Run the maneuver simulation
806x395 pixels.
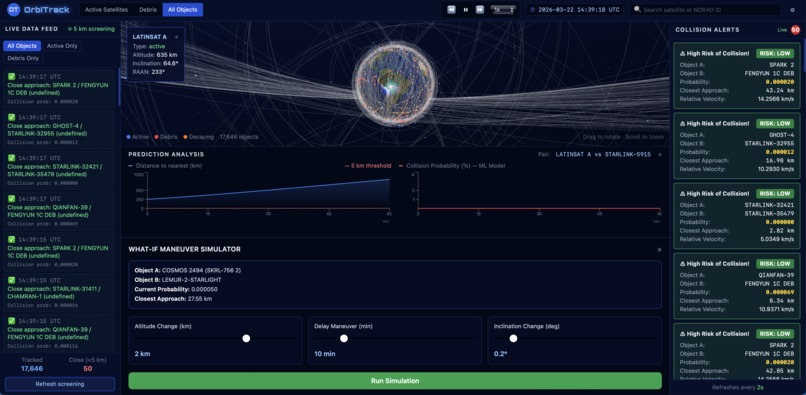click(x=395, y=381)
